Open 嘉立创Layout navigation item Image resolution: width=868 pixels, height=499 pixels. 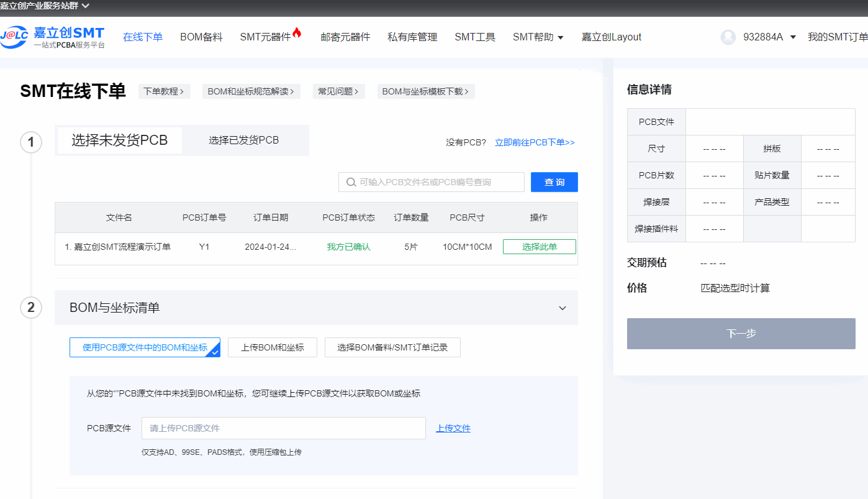(612, 37)
